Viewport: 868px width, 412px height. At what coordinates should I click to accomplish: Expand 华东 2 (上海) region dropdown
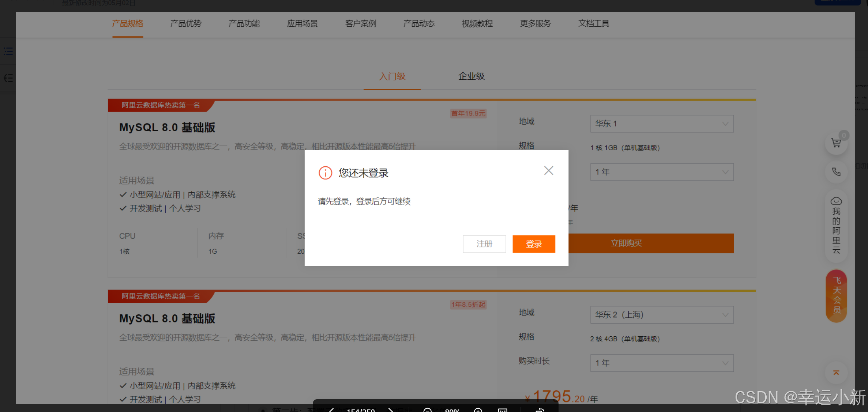(x=661, y=315)
